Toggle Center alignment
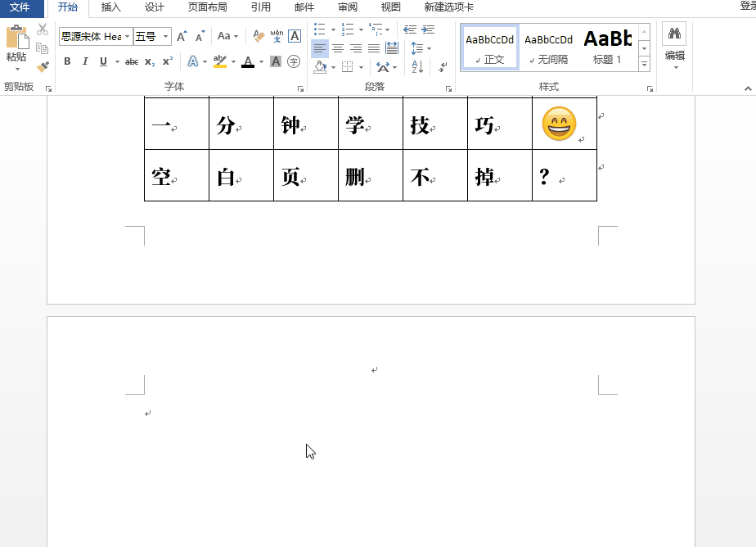Screen dimensions: 756x547 point(338,48)
